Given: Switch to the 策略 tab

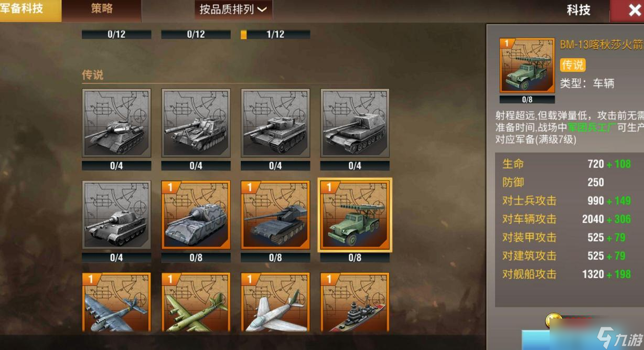Looking at the screenshot, I should point(102,9).
